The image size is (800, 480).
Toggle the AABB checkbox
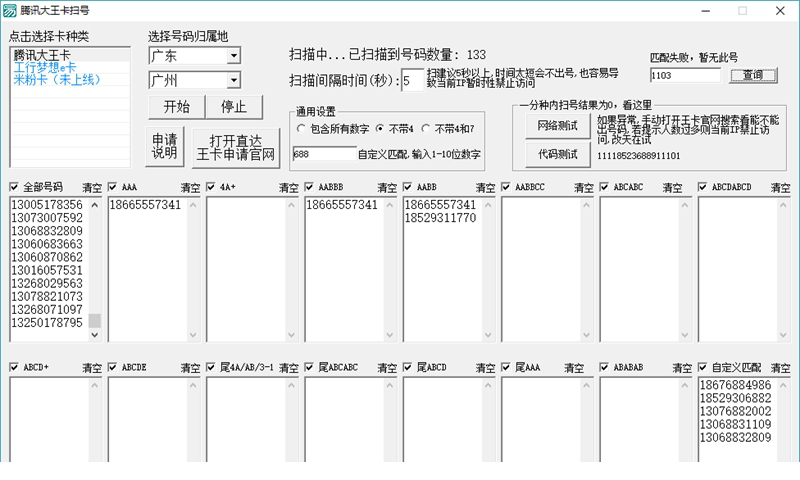[408, 187]
